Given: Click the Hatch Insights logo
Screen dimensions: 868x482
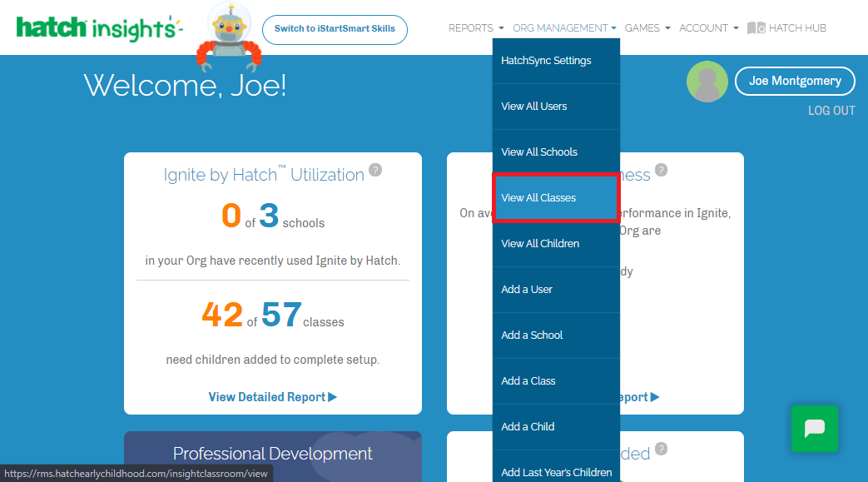Looking at the screenshot, I should pyautogui.click(x=98, y=28).
